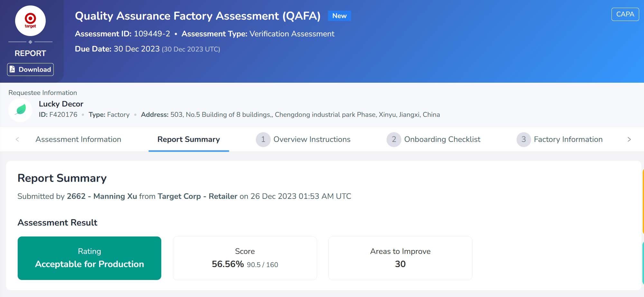Open the CAPA panel
This screenshot has height=297, width=644.
(x=625, y=14)
